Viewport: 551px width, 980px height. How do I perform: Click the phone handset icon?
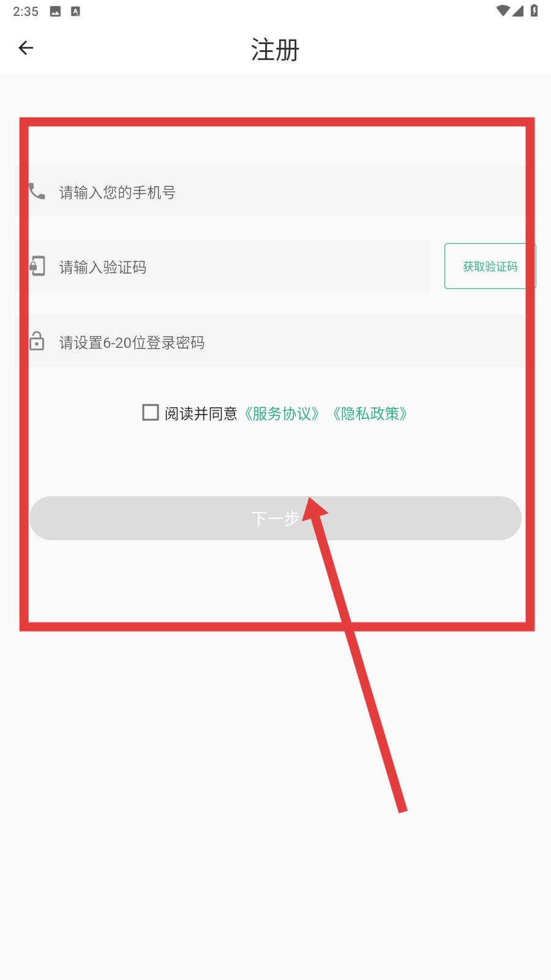36,192
